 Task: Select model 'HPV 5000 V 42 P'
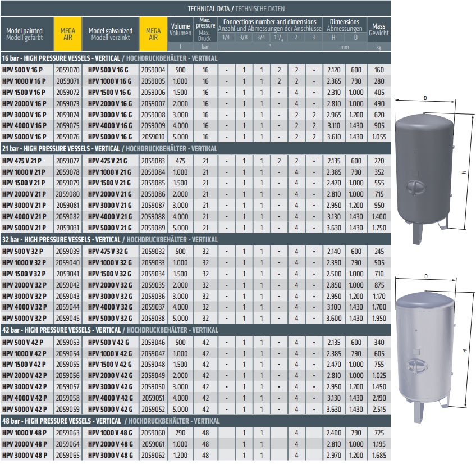[25, 409]
